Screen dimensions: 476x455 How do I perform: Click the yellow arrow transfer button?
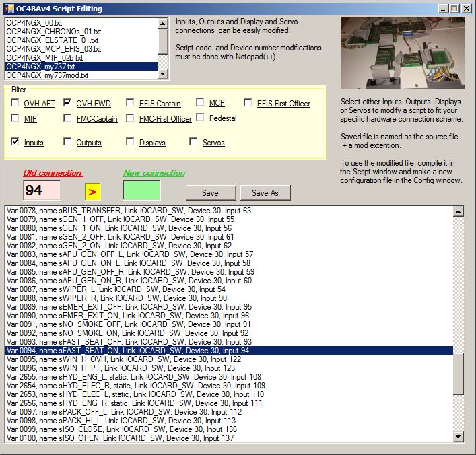(x=93, y=192)
